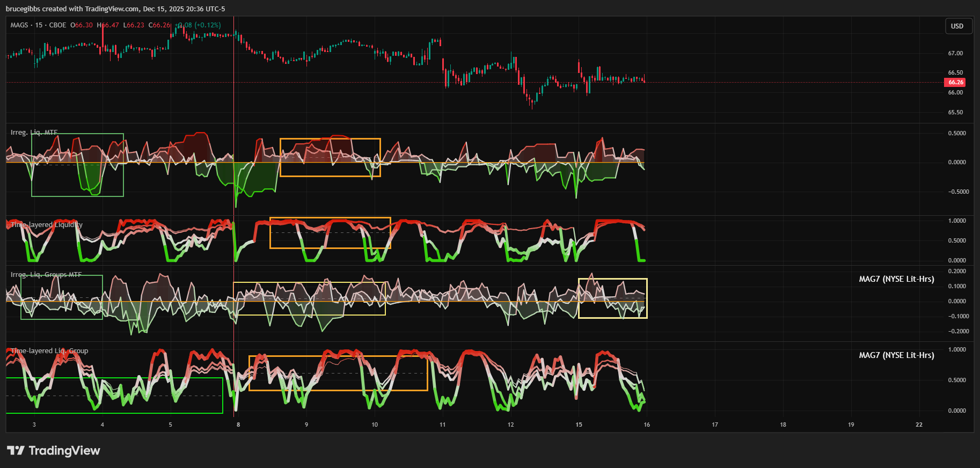The width and height of the screenshot is (980, 468).
Task: Click date label 8 on time axis
Action: click(238, 425)
